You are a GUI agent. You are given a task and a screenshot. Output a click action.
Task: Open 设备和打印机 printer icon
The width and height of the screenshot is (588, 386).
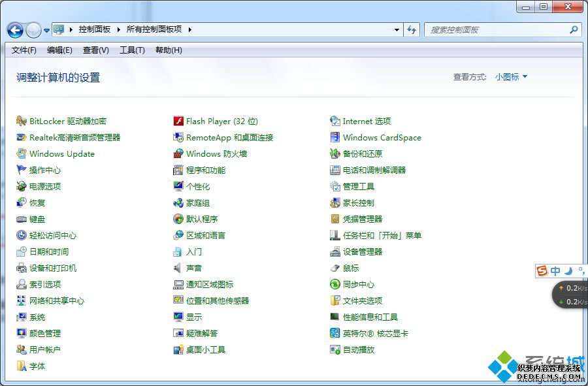tap(22, 268)
